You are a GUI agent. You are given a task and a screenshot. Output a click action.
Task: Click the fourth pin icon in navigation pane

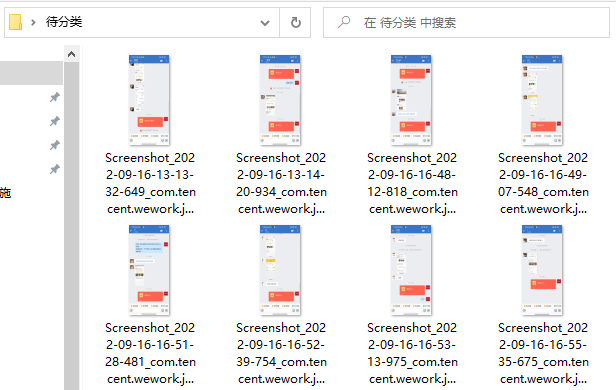pyautogui.click(x=55, y=169)
